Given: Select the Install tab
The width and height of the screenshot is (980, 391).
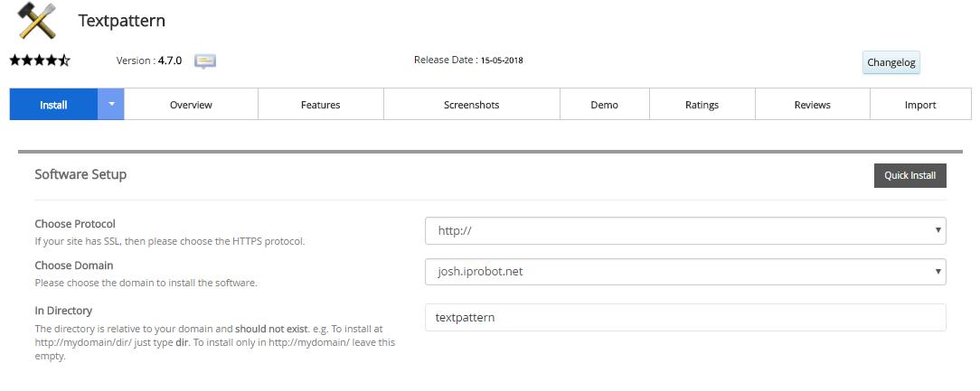Looking at the screenshot, I should [x=53, y=105].
